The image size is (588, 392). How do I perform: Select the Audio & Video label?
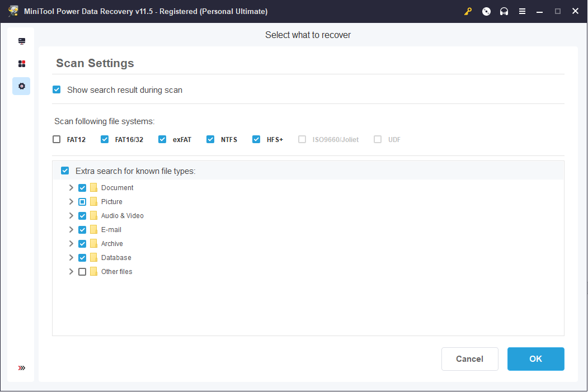(123, 216)
